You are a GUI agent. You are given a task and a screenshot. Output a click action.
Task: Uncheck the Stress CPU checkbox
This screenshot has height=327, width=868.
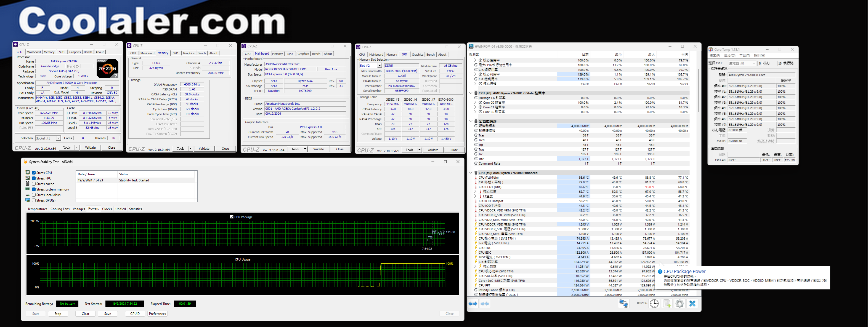pos(34,173)
